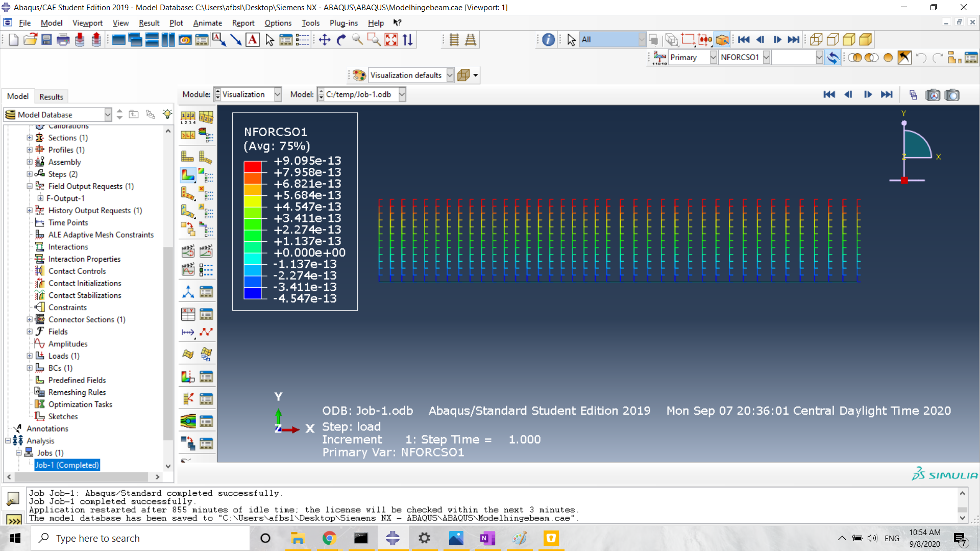
Task: Click the Plot Undeformed Shape icon
Action: [188, 157]
